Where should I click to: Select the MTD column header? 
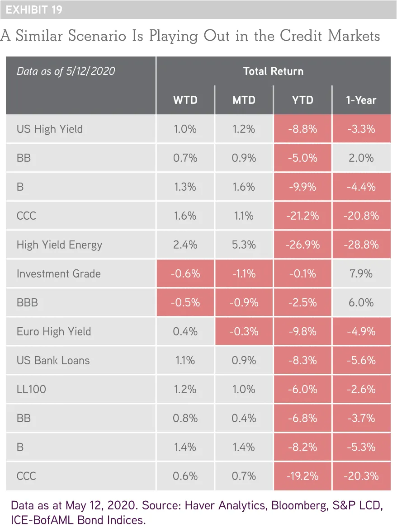pos(244,100)
